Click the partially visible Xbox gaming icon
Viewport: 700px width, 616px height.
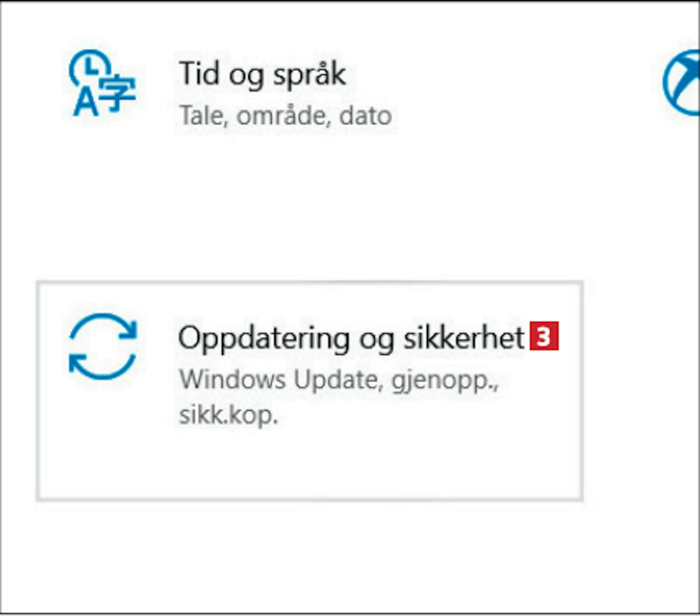pyautogui.click(x=682, y=82)
